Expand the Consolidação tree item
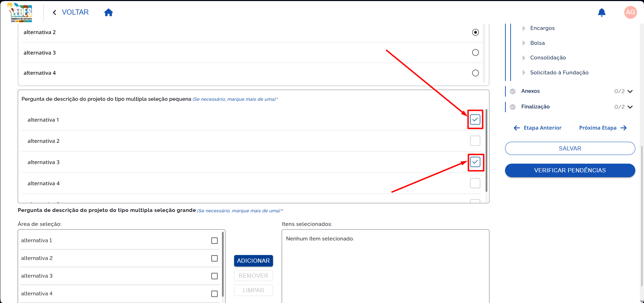 click(524, 58)
